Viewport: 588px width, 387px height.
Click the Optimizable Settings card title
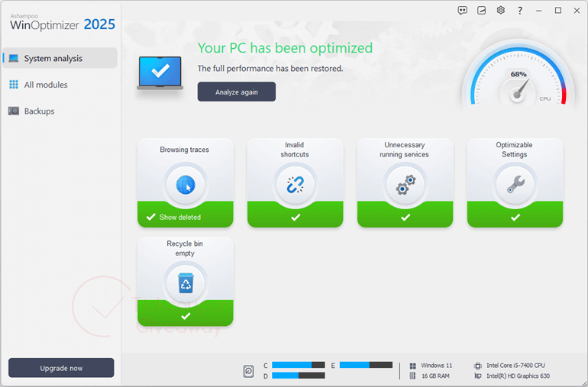[x=514, y=150]
